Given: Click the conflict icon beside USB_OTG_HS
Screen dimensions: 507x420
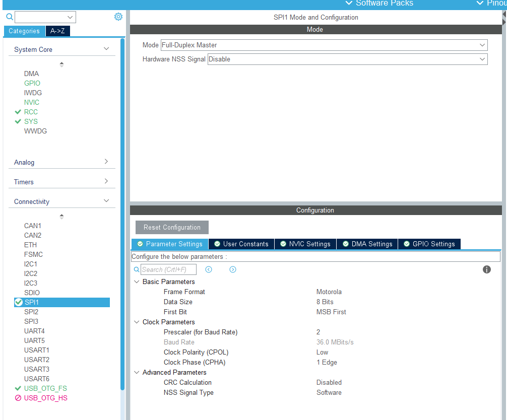Looking at the screenshot, I should tap(18, 398).
